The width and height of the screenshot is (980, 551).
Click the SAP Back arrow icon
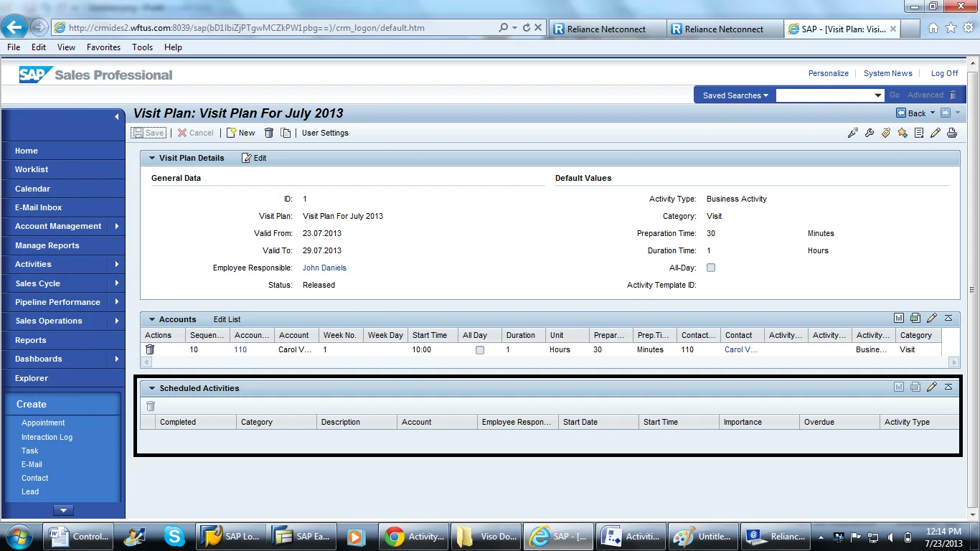(901, 113)
